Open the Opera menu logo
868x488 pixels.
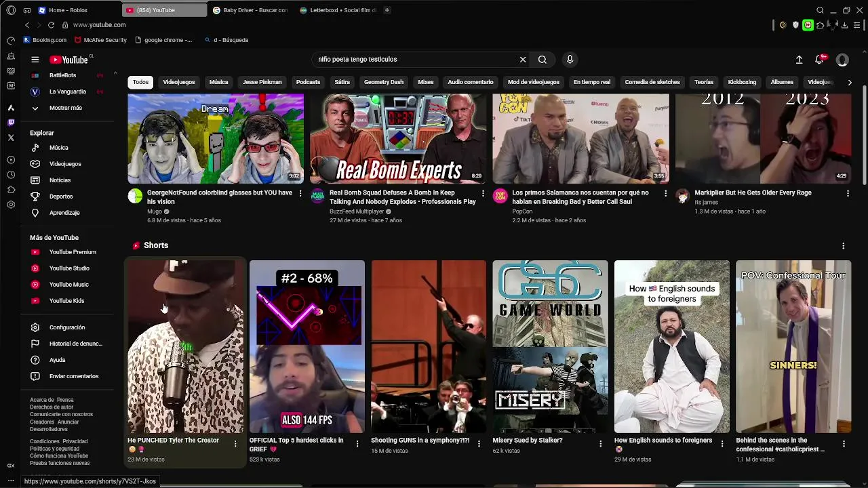(11, 10)
